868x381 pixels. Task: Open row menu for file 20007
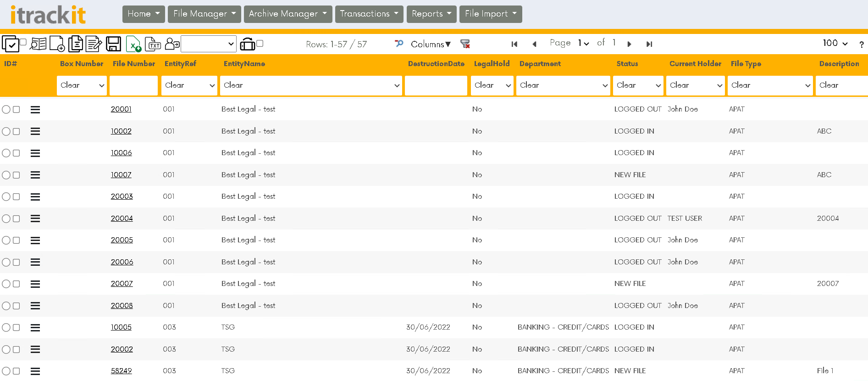35,284
